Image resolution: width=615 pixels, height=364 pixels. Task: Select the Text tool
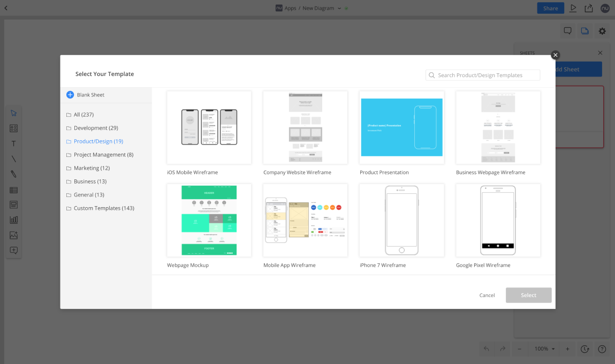(13, 143)
